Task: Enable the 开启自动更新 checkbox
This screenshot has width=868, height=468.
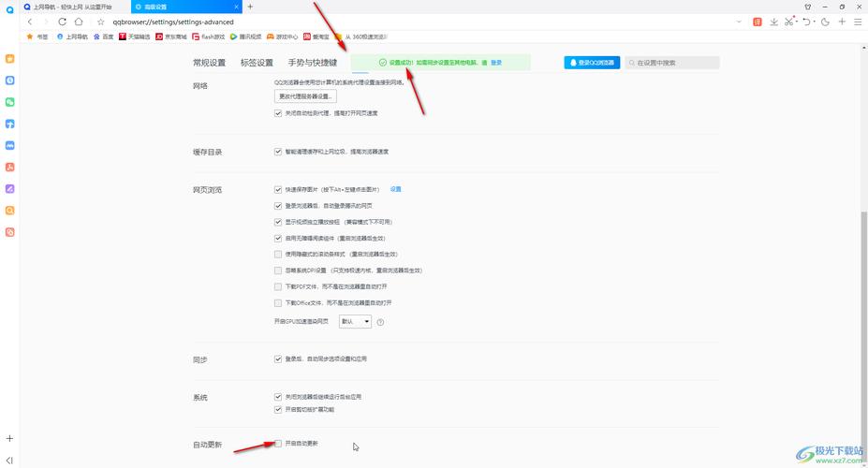Action: (278, 443)
